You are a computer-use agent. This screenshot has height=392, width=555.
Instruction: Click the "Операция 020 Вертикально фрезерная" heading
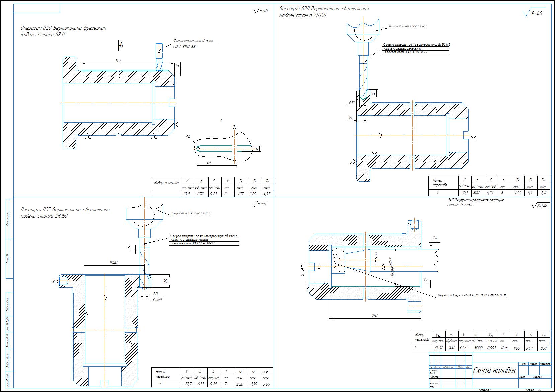pyautogui.click(x=63, y=28)
